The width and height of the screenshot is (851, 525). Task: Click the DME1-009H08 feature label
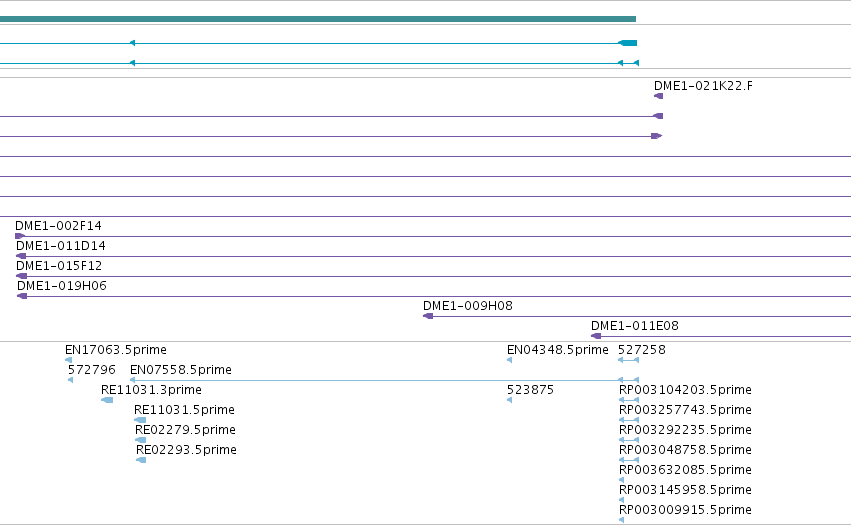(x=468, y=306)
